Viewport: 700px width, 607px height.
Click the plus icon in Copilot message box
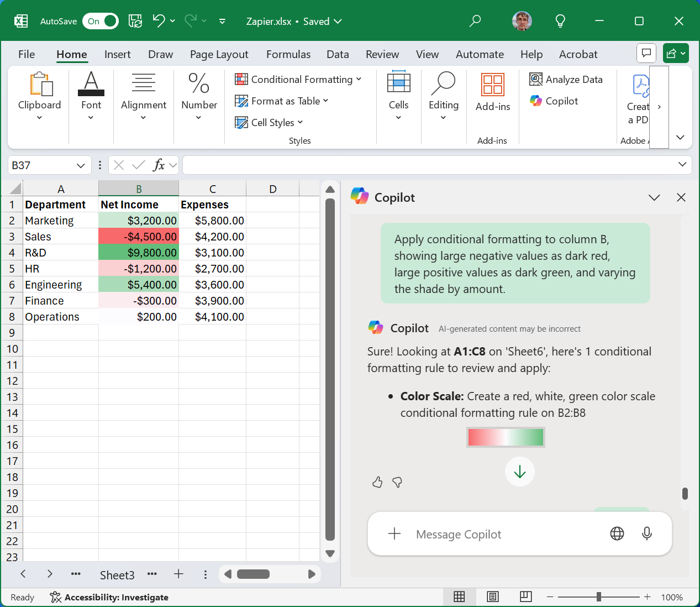coord(394,533)
